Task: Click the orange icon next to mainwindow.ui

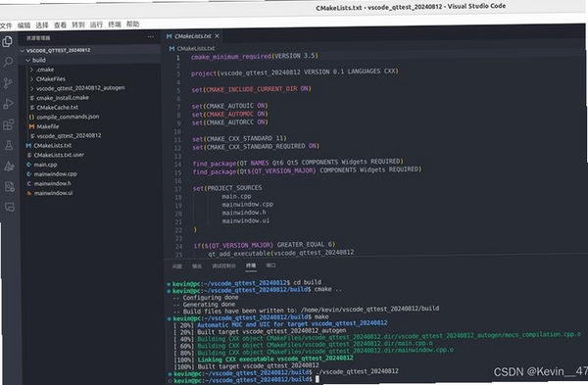Action: point(29,193)
